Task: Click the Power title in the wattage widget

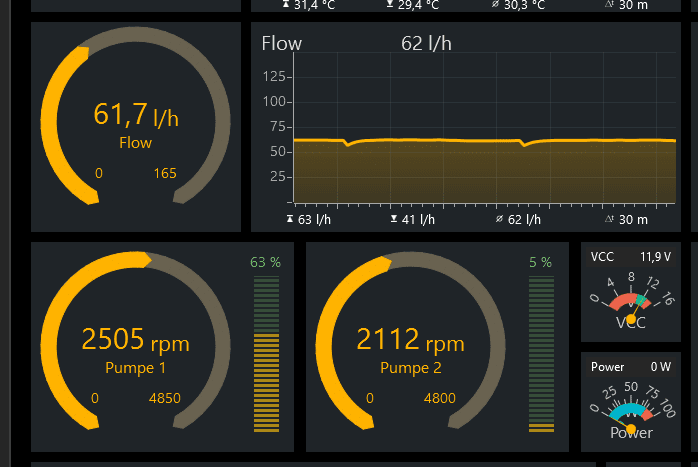Action: click(607, 367)
